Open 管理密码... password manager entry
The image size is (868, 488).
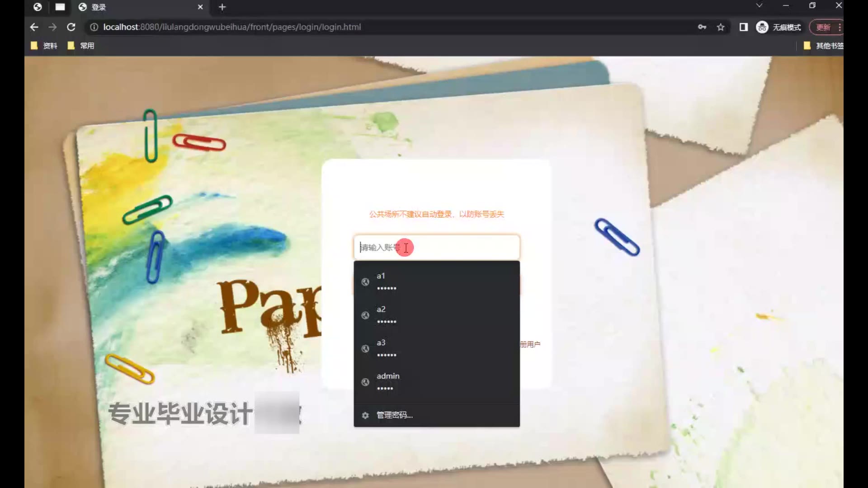coord(437,415)
